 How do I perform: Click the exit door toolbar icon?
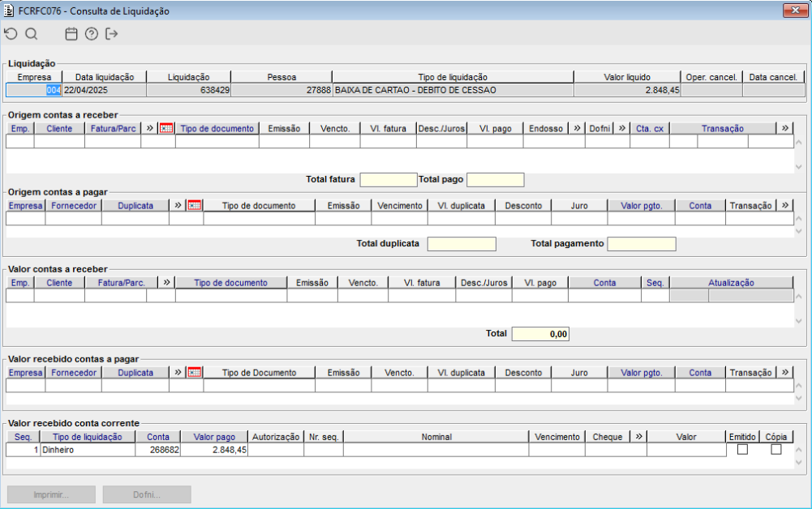pyautogui.click(x=111, y=34)
